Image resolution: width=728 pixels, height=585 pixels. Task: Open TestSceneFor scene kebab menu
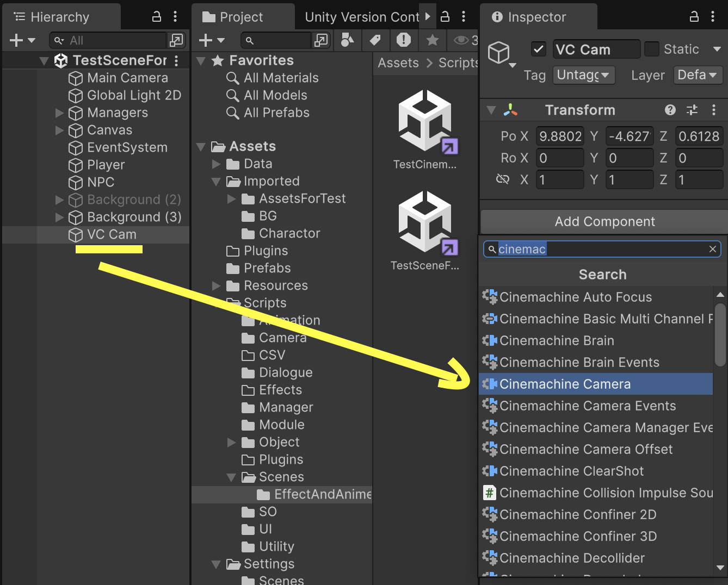[176, 60]
